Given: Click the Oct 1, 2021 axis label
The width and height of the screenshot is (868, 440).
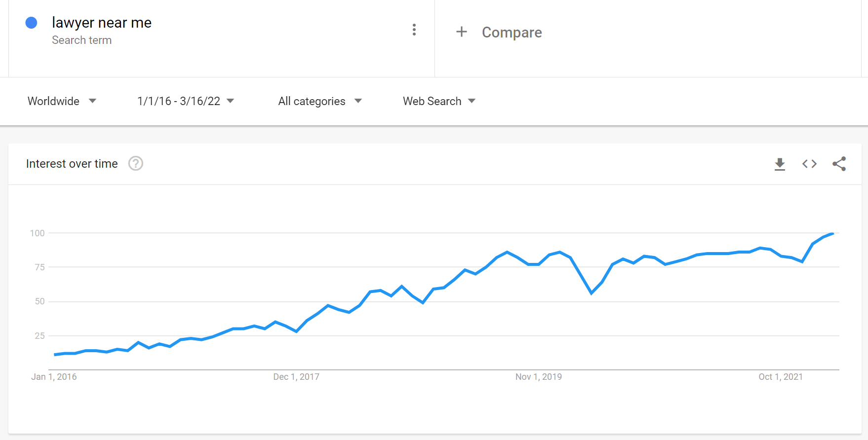Looking at the screenshot, I should (781, 377).
